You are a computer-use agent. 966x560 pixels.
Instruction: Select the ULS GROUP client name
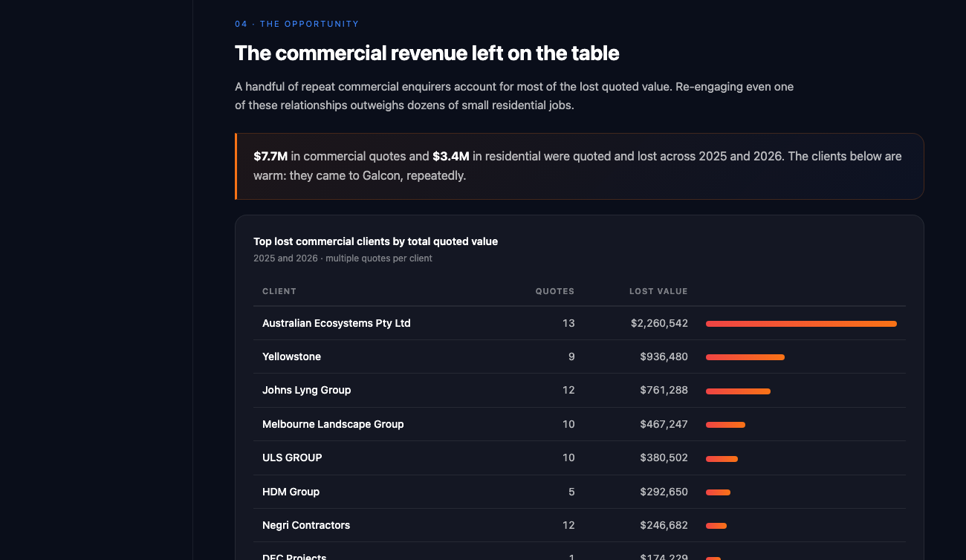point(292,458)
